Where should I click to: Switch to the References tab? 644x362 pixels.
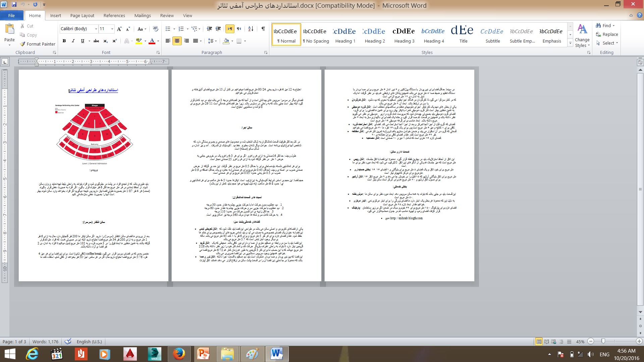pos(114,15)
